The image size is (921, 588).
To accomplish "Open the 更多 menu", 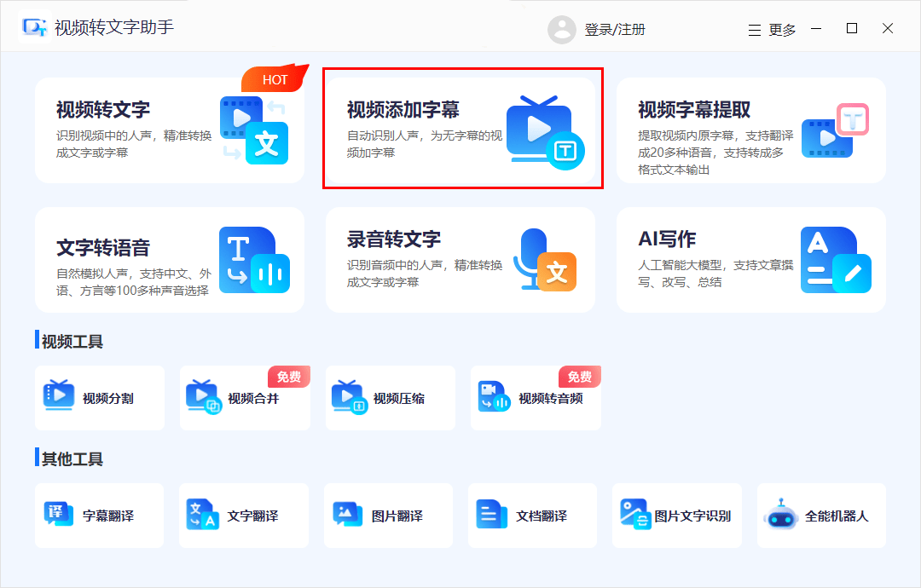I will 782,30.
